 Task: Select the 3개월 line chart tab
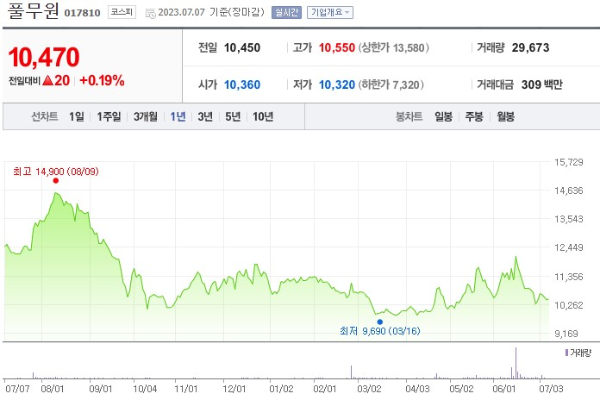click(145, 116)
